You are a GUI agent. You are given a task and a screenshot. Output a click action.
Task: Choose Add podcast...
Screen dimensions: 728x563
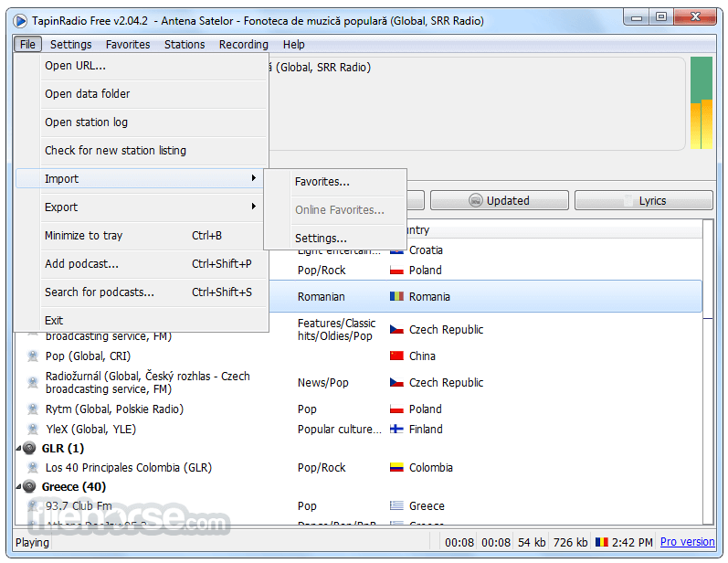142,264
